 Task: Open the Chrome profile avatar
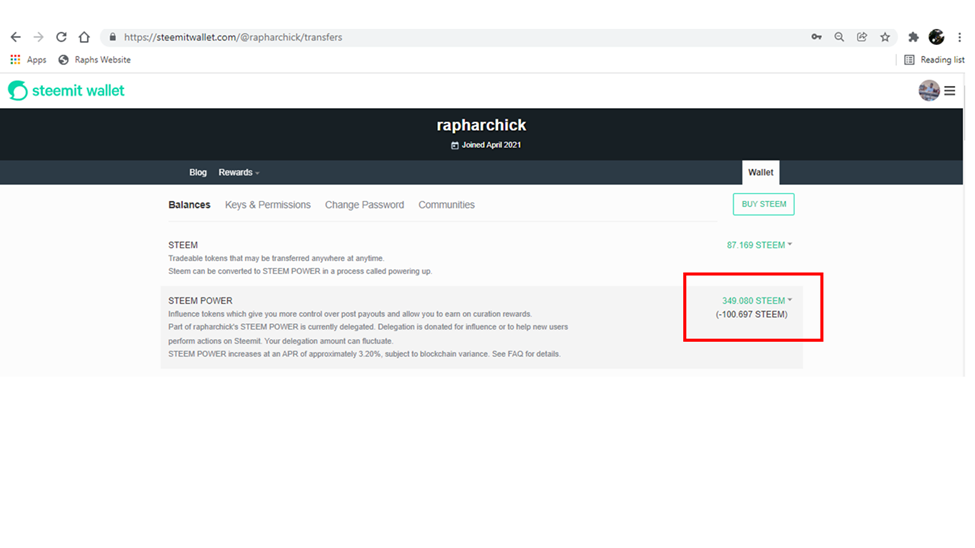pyautogui.click(x=936, y=37)
